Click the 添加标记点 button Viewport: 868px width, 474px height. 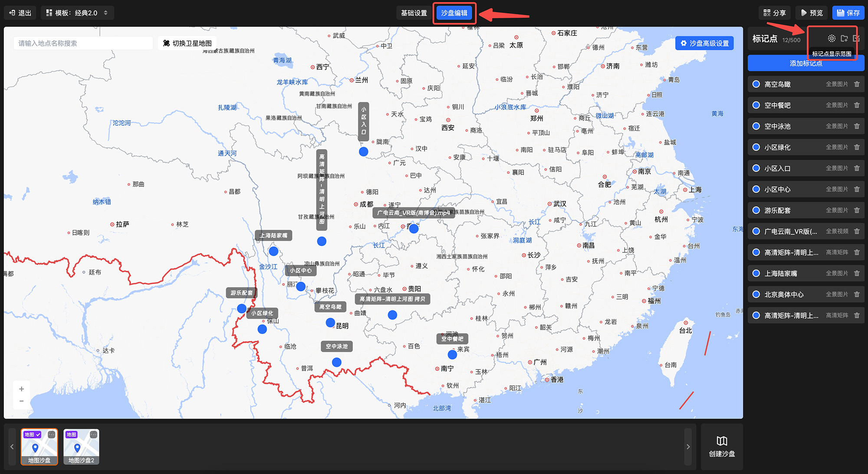pos(806,63)
